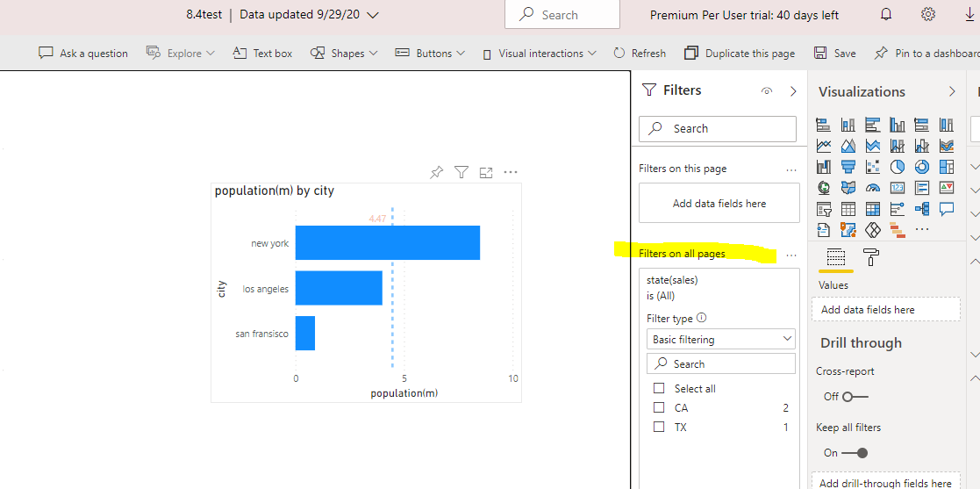Image resolution: width=980 pixels, height=489 pixels.
Task: Select the matrix visualization
Action: [873, 208]
